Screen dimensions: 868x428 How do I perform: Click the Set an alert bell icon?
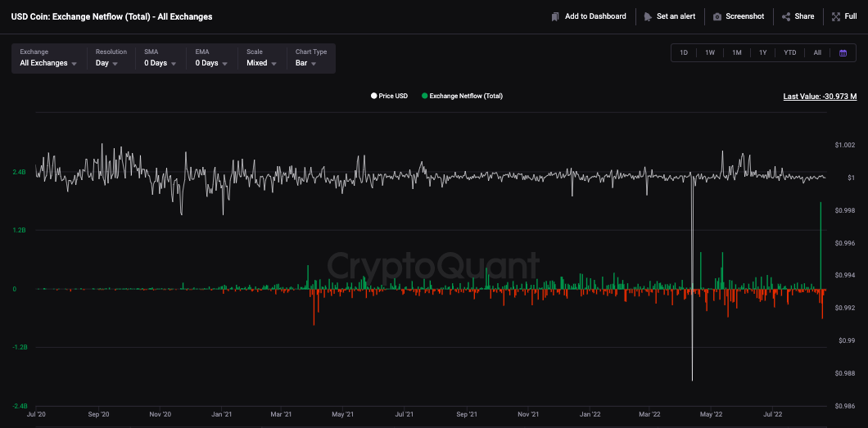tap(647, 16)
